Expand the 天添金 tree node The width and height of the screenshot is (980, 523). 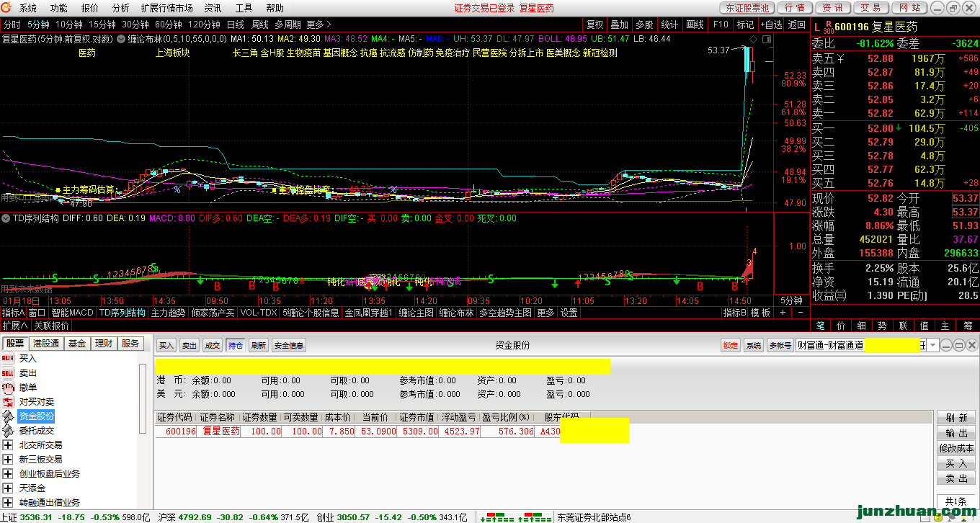(x=9, y=488)
